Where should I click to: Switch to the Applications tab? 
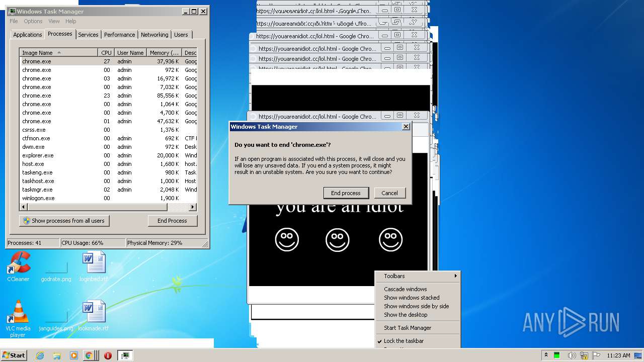(x=27, y=35)
